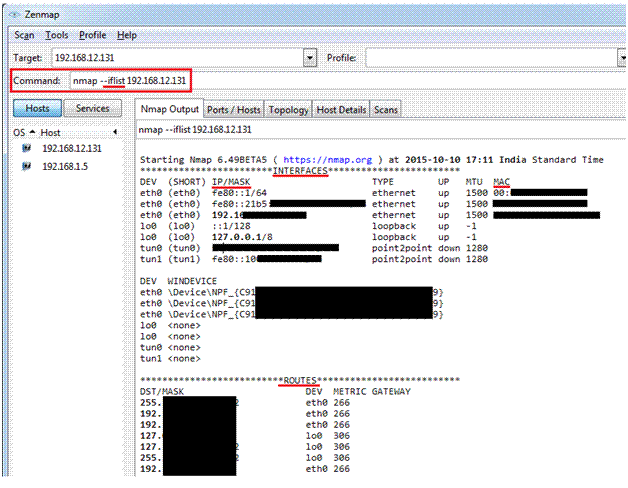Click the Target label
628x488 pixels.
(27, 58)
